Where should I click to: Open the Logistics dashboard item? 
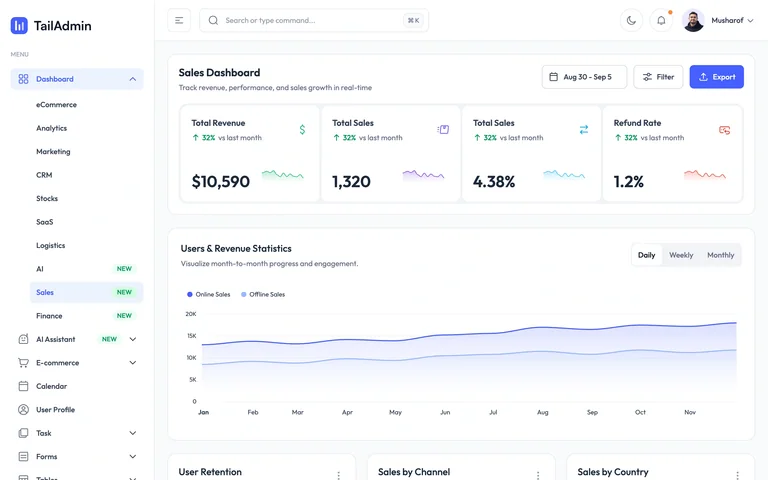coord(50,245)
